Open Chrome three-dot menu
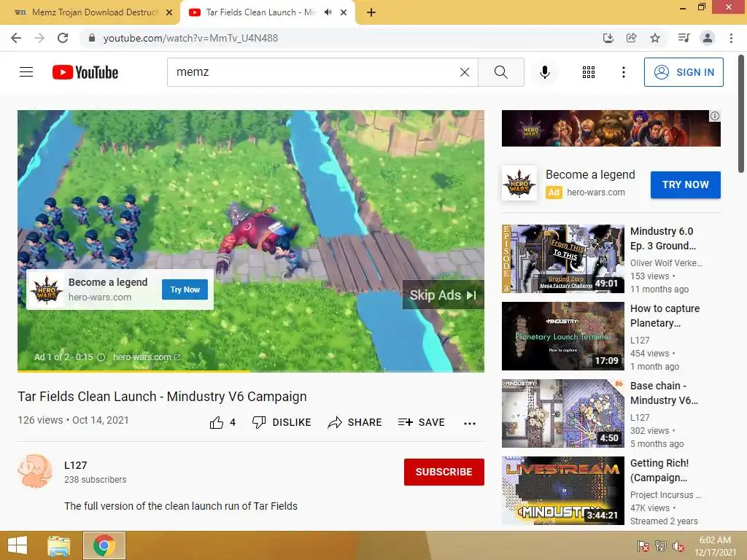The image size is (747, 560). point(731,38)
